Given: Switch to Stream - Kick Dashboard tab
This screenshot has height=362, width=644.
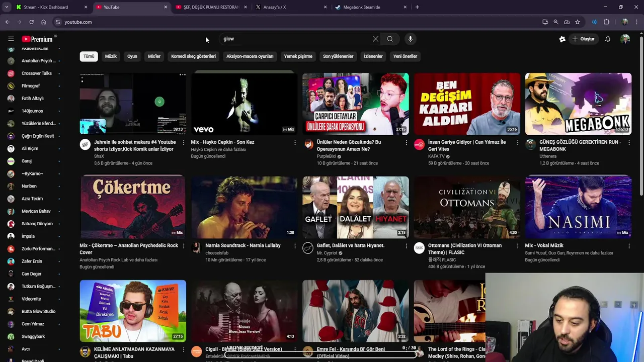Looking at the screenshot, I should click(x=52, y=7).
